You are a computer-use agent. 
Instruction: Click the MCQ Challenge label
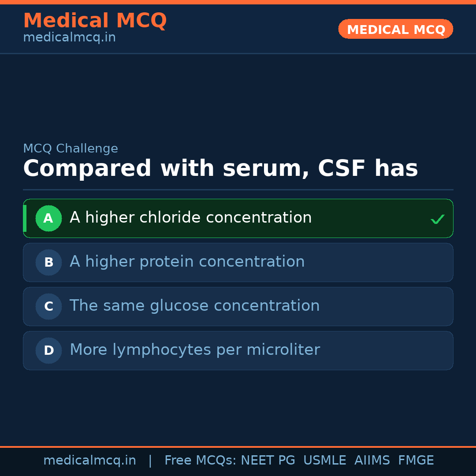coord(71,149)
